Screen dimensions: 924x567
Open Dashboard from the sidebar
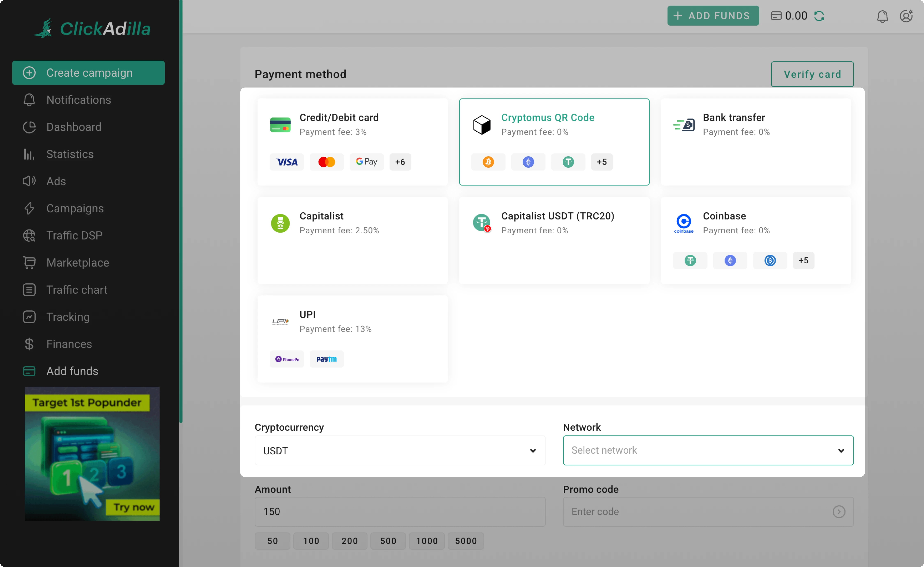point(74,127)
